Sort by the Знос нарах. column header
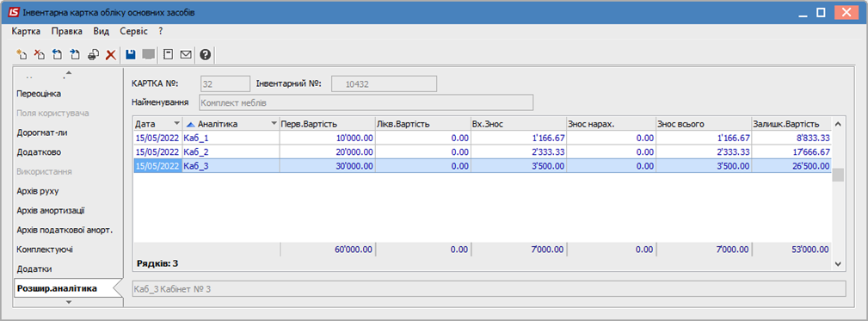Viewport: 868px width, 321px height. tap(611, 124)
